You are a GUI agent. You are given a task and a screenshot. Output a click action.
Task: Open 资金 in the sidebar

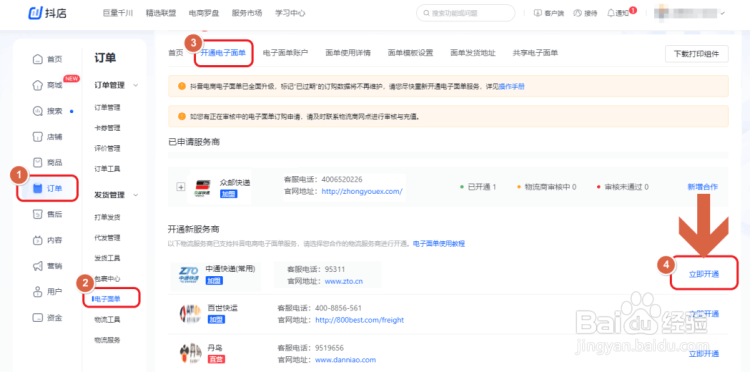click(x=47, y=317)
